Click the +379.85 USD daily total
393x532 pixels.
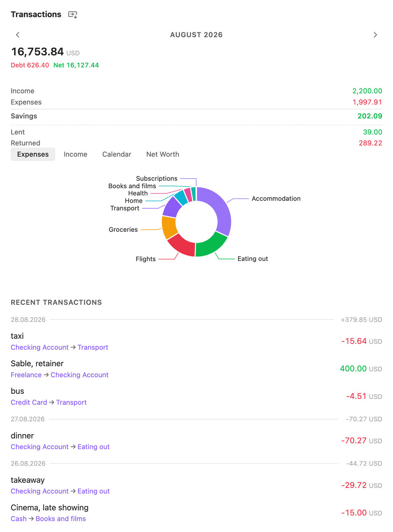coord(362,319)
